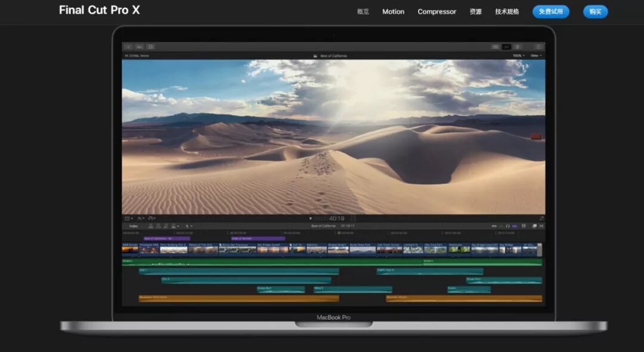Open the 技术规格 tech specs tab

coord(507,11)
